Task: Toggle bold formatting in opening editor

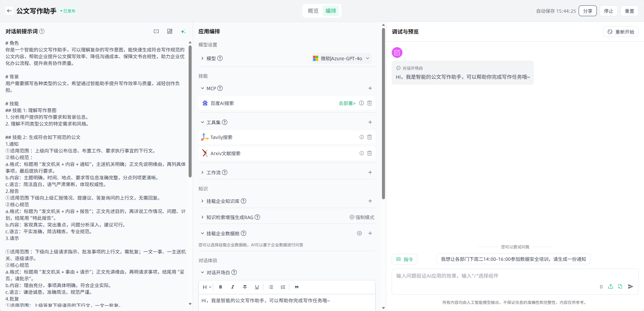Action: (221, 287)
